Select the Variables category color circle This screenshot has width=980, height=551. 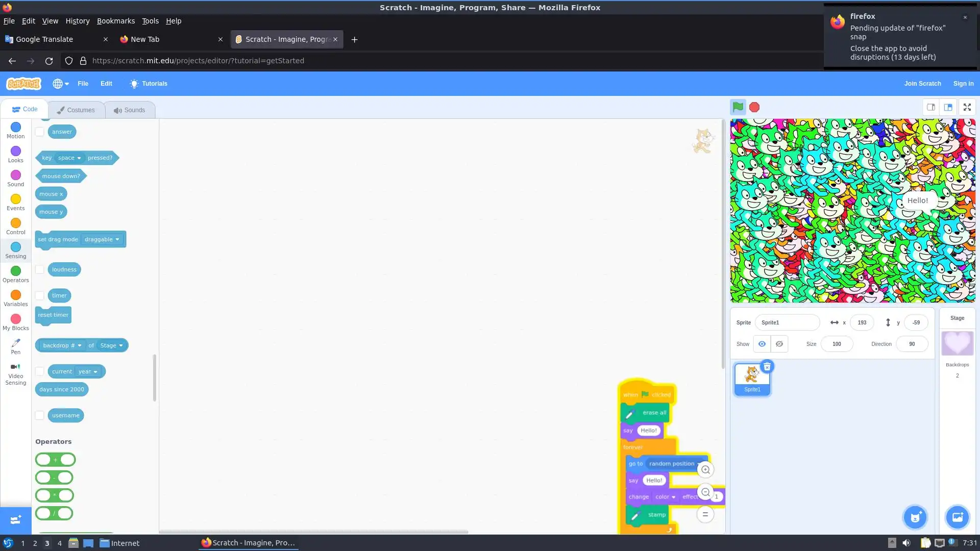coord(15,295)
